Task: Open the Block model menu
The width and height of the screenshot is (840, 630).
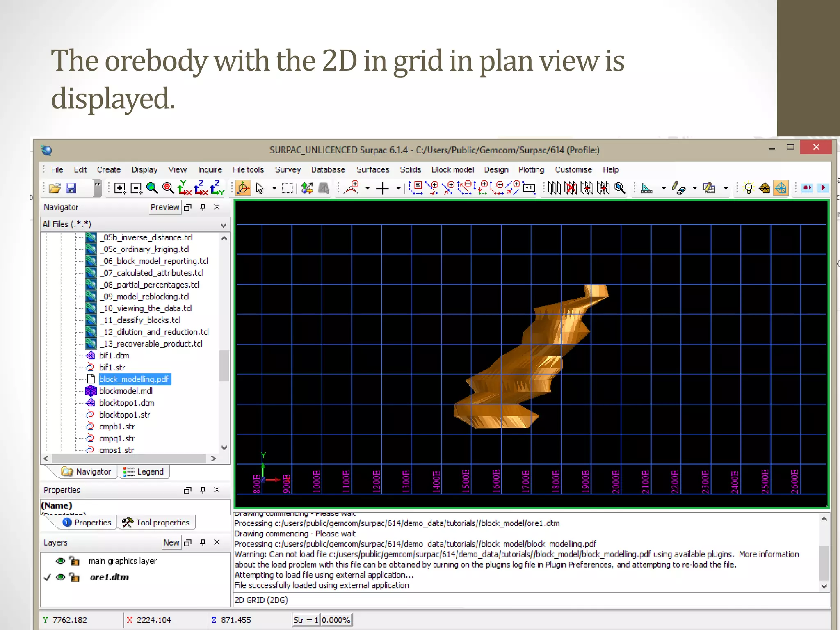Action: click(x=452, y=169)
